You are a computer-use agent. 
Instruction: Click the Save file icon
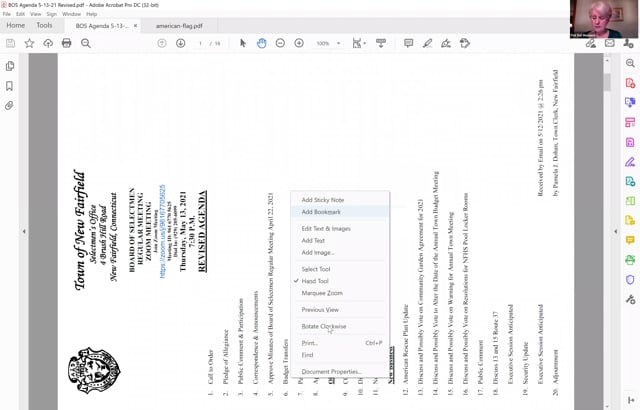[11, 43]
